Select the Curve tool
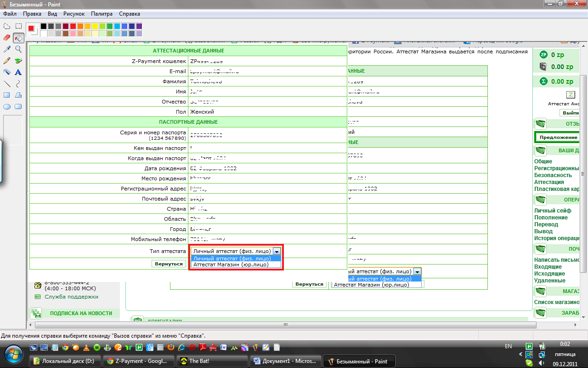 [18, 83]
